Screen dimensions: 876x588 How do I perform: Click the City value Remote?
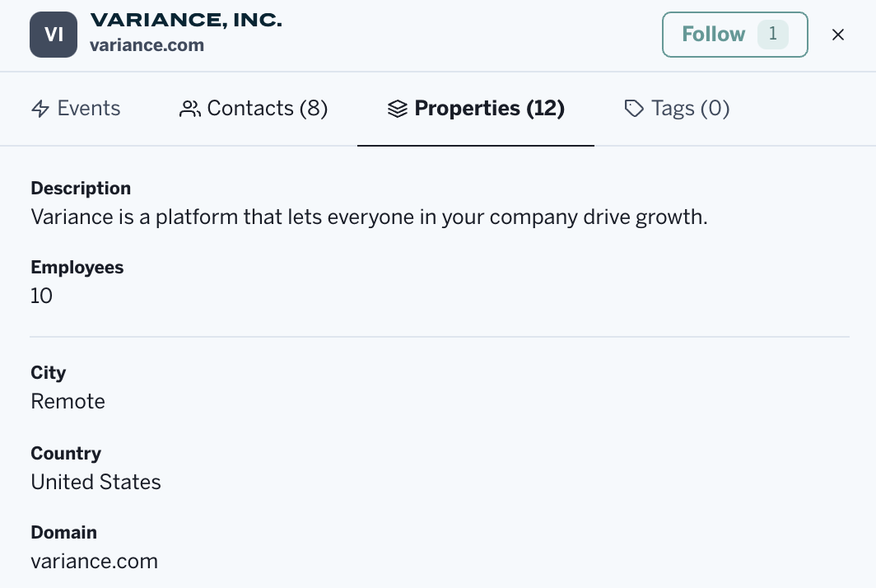[68, 401]
